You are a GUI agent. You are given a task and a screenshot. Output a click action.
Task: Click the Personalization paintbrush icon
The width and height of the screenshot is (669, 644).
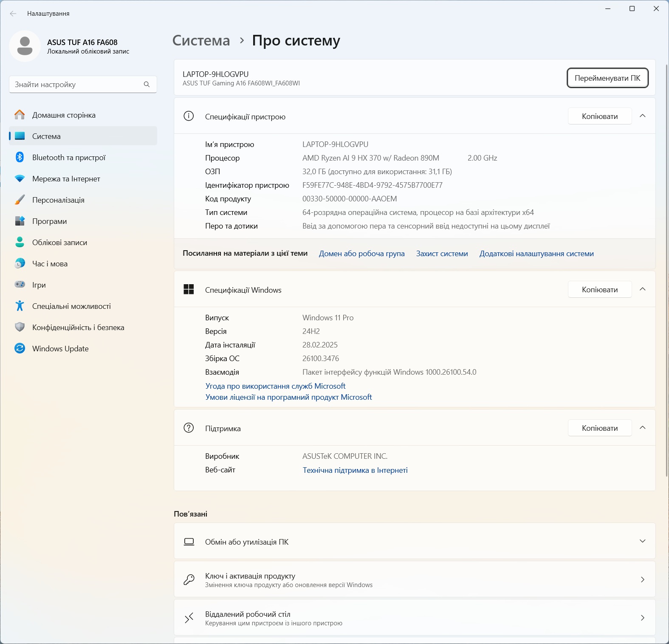tap(20, 200)
